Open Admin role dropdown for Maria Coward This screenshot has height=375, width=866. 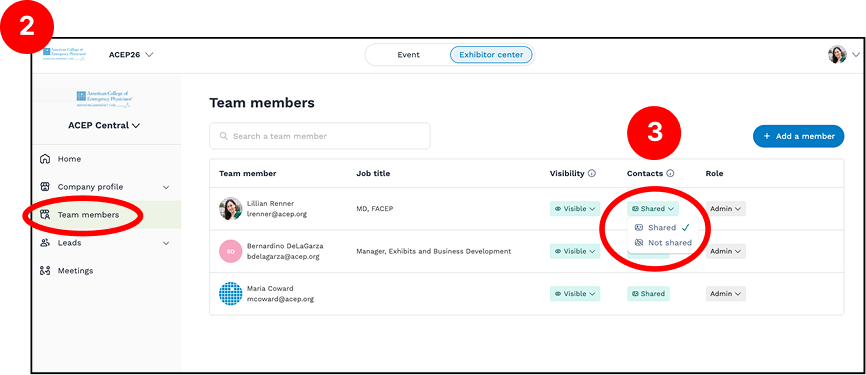pos(726,294)
